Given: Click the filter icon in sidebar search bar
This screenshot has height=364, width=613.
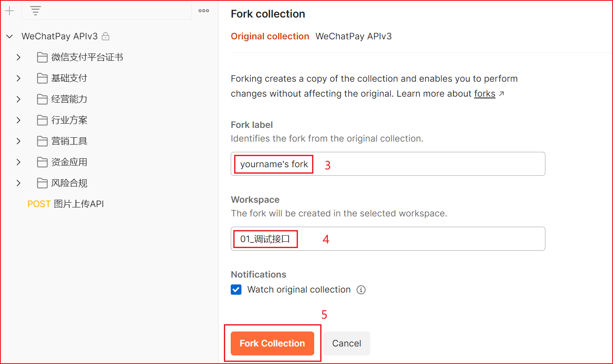Looking at the screenshot, I should 36,11.
